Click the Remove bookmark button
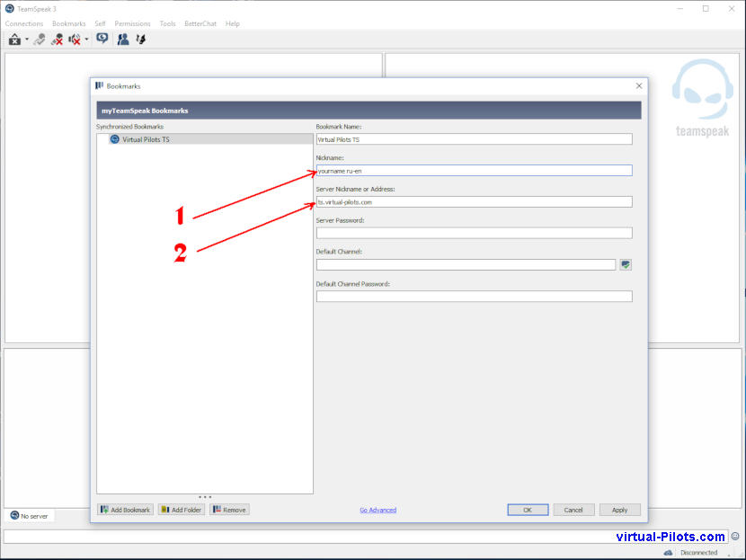This screenshot has height=560, width=746. (x=229, y=510)
